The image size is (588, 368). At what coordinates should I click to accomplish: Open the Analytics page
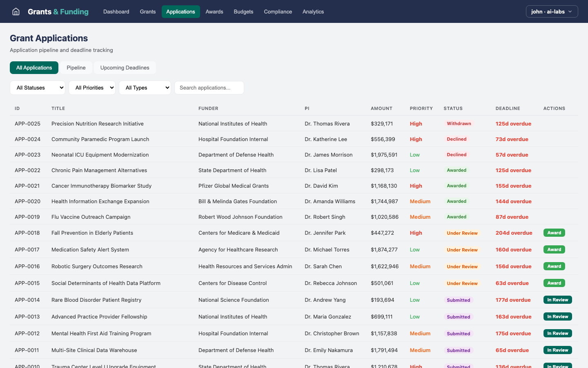tap(313, 11)
